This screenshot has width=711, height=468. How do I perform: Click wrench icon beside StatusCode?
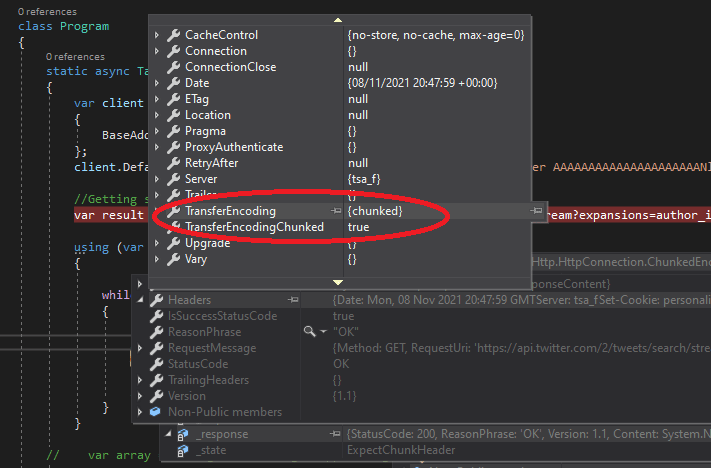(x=156, y=364)
